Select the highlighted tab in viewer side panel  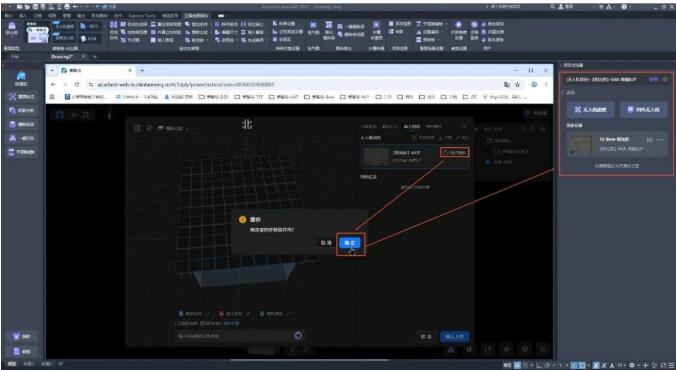click(x=411, y=126)
